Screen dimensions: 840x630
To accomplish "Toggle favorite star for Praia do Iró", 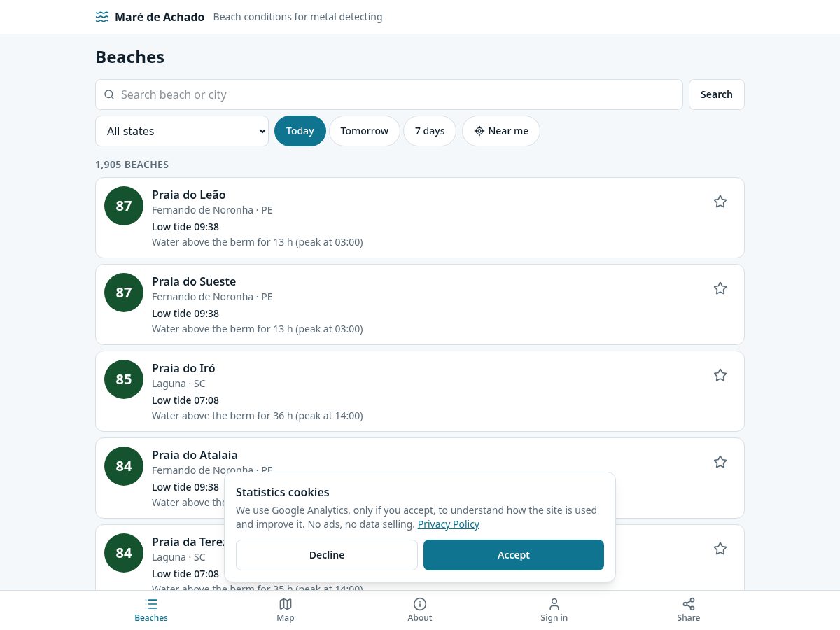I will click(x=720, y=375).
